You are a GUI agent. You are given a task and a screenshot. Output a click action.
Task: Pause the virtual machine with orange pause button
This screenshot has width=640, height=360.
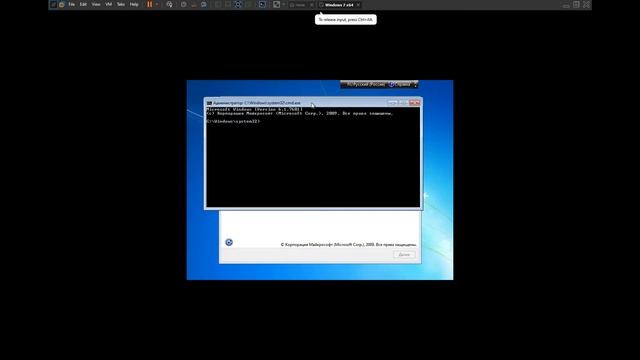tap(149, 4)
